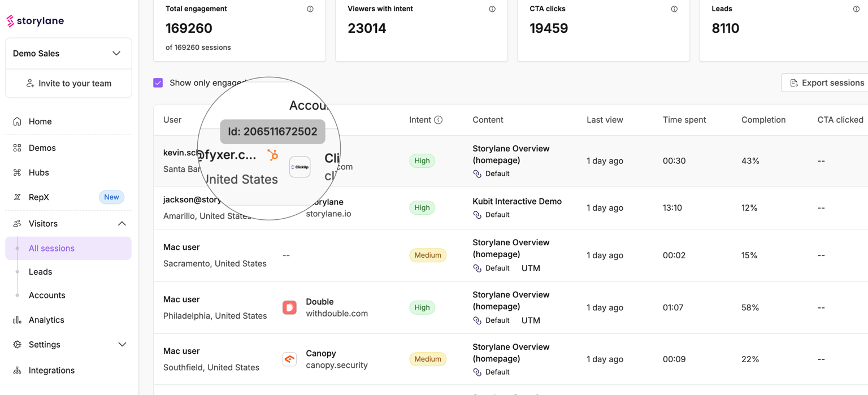Screen dimensions: 868x395
Task: Click the HubSpot icon in kevin row
Action: (x=273, y=155)
